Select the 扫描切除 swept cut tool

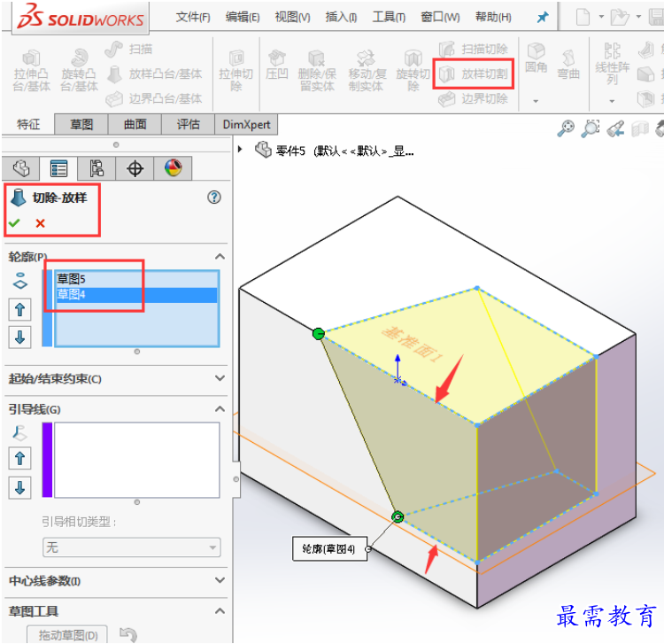[x=473, y=49]
